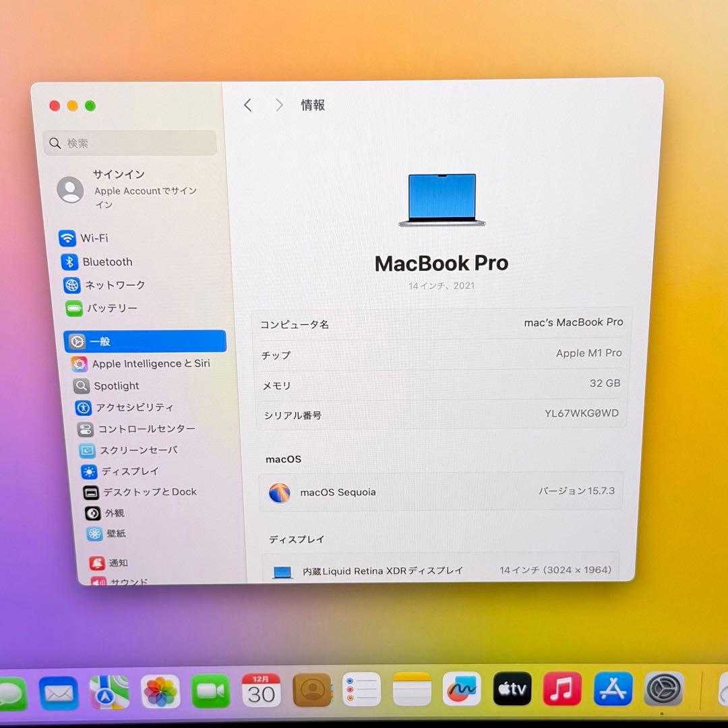Open 壁紙 settings in sidebar
Viewport: 728px width, 728px height.
[x=107, y=533]
